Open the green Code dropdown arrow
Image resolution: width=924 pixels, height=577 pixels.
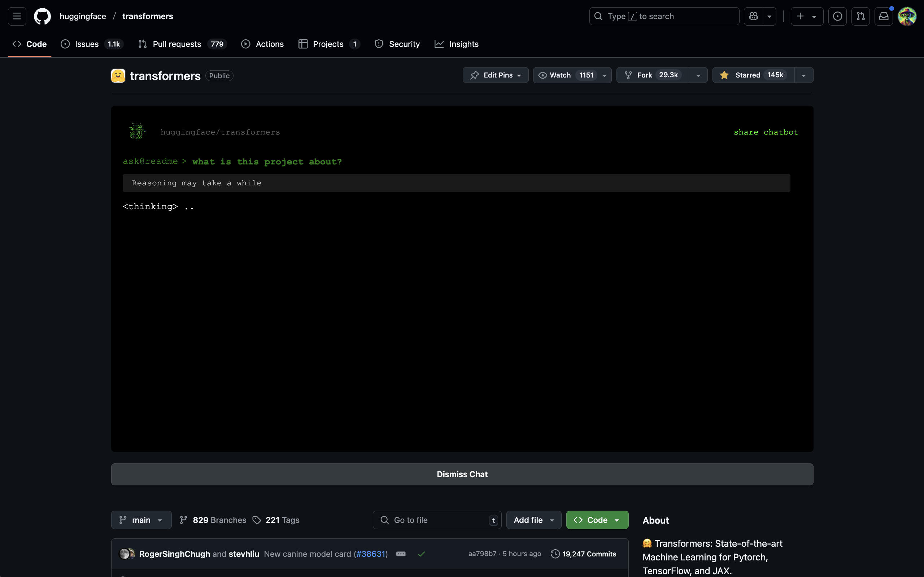tap(617, 520)
